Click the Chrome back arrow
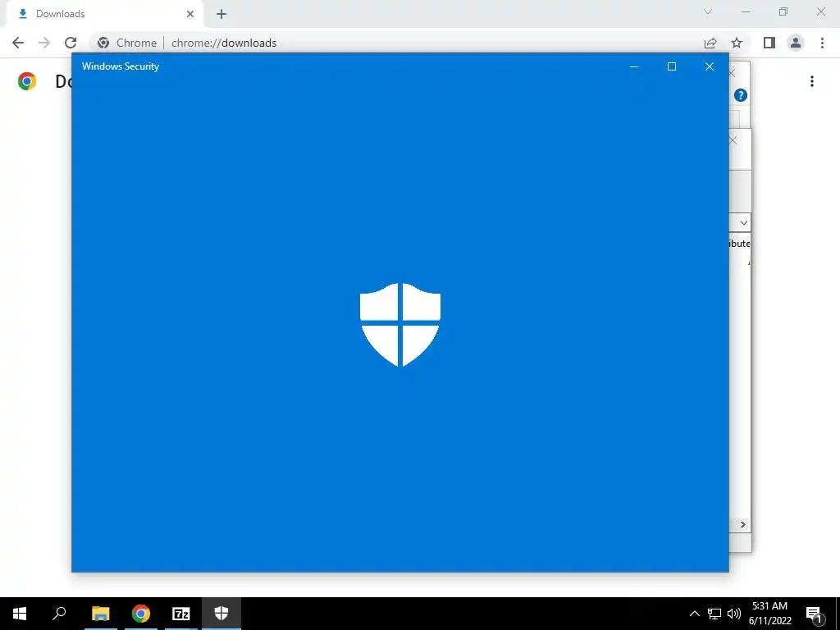The image size is (840, 630). [18, 43]
